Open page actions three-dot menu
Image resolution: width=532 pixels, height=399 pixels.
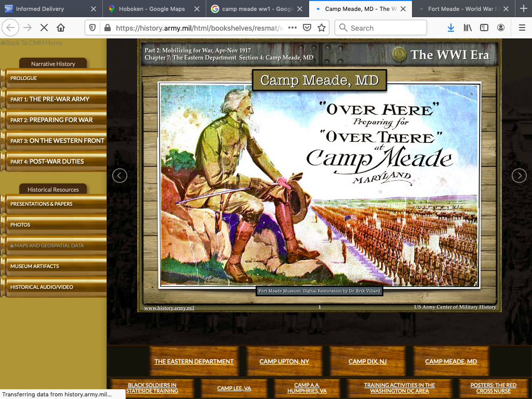292,28
